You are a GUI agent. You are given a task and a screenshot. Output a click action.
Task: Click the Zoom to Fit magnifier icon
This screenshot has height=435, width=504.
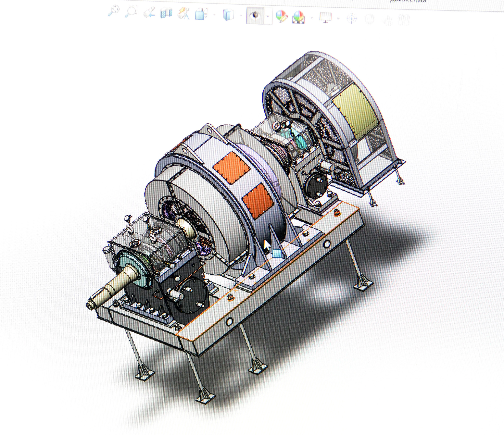113,11
